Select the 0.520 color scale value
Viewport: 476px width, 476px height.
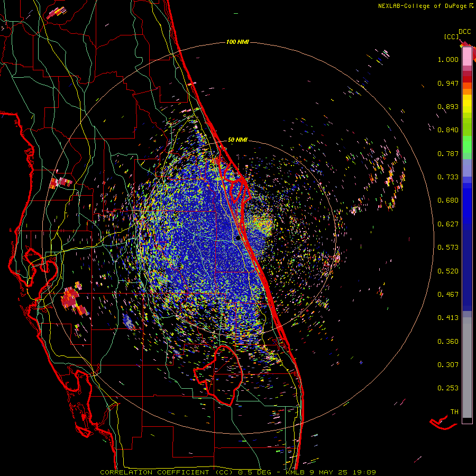coord(448,271)
